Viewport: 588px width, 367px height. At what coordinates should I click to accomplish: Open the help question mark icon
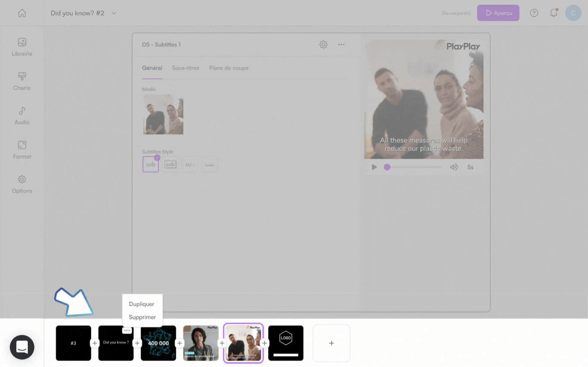534,13
